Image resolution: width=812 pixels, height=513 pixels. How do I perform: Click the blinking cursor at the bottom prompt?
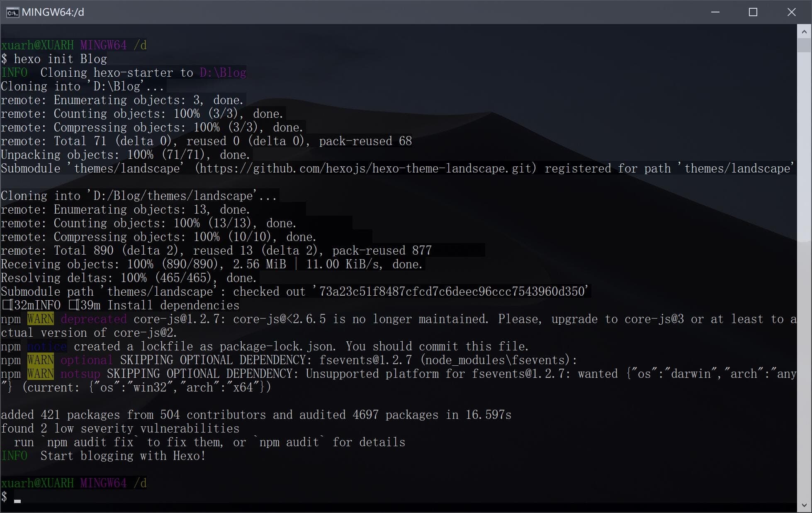(17, 501)
